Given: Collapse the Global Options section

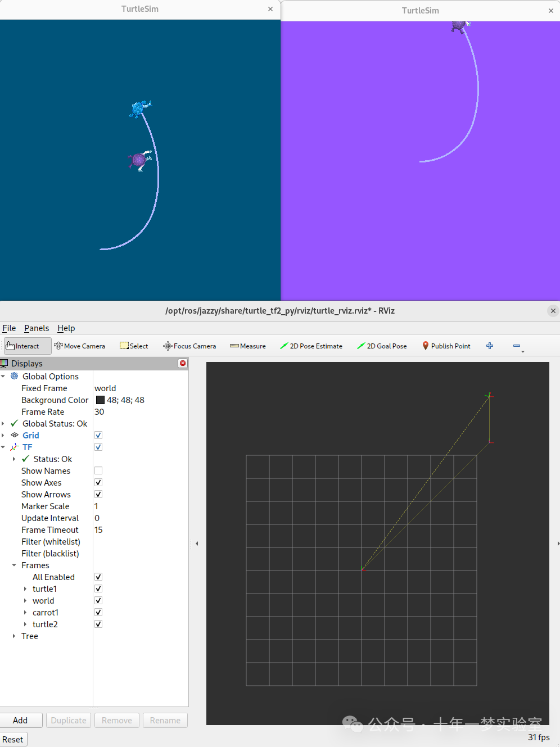Looking at the screenshot, I should [3, 376].
